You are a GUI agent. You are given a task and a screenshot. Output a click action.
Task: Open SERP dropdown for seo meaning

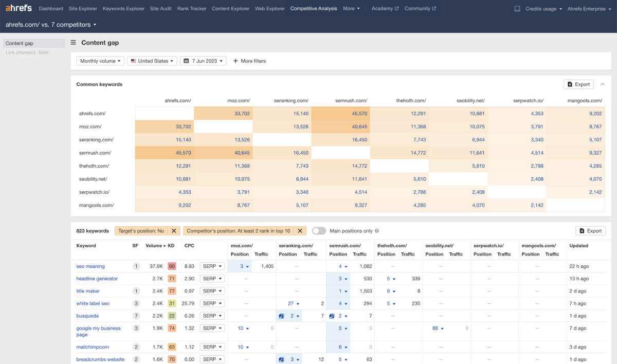click(212, 266)
